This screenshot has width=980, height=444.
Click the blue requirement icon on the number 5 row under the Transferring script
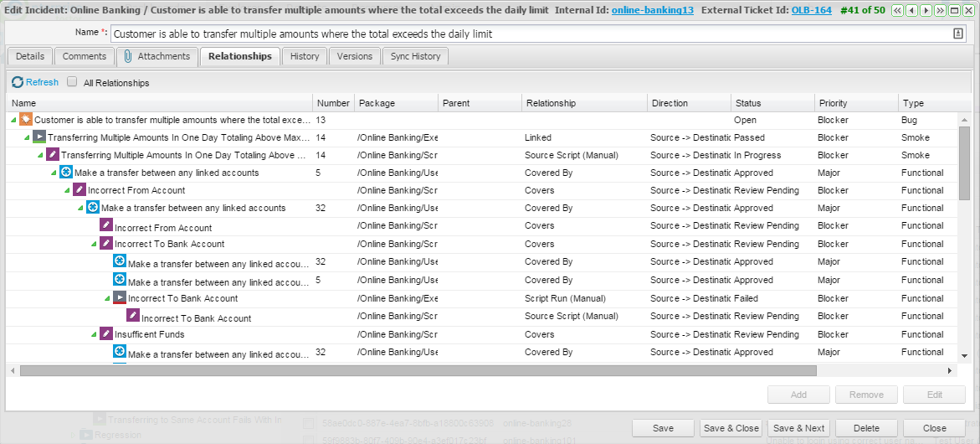[x=66, y=173]
